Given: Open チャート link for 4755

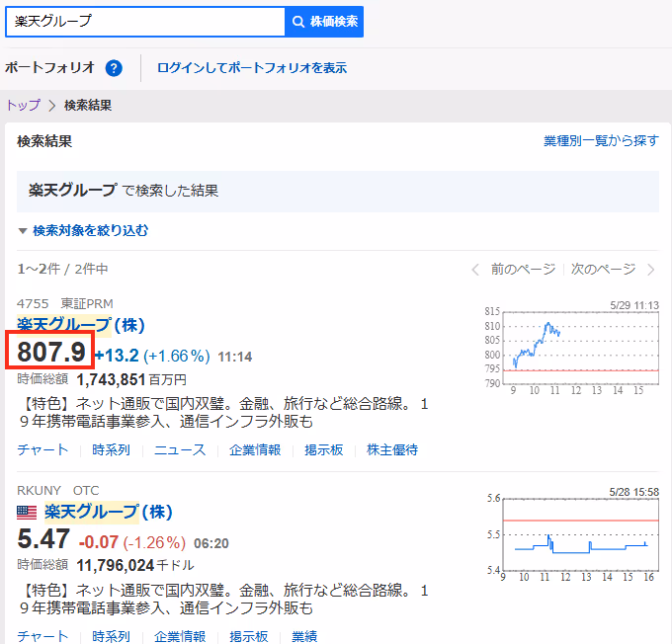Looking at the screenshot, I should click(42, 449).
